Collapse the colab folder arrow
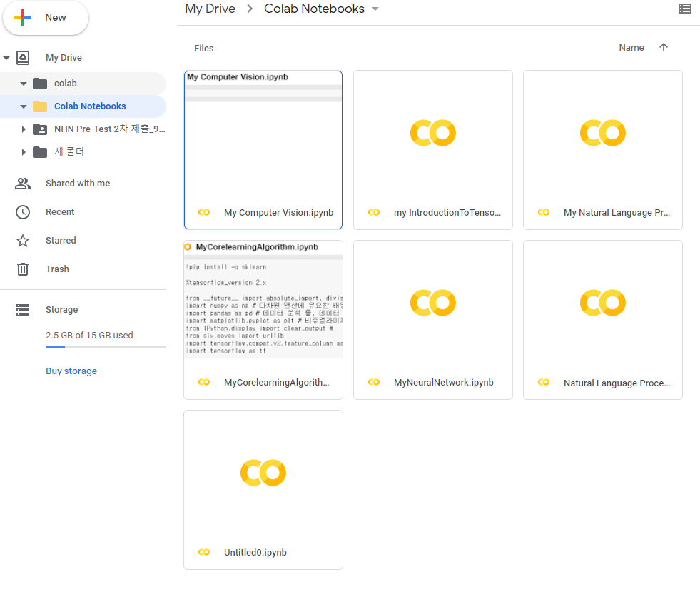This screenshot has width=700, height=597. (x=24, y=84)
